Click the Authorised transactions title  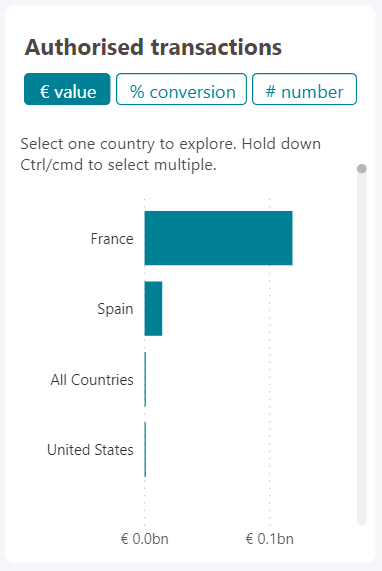(x=153, y=47)
